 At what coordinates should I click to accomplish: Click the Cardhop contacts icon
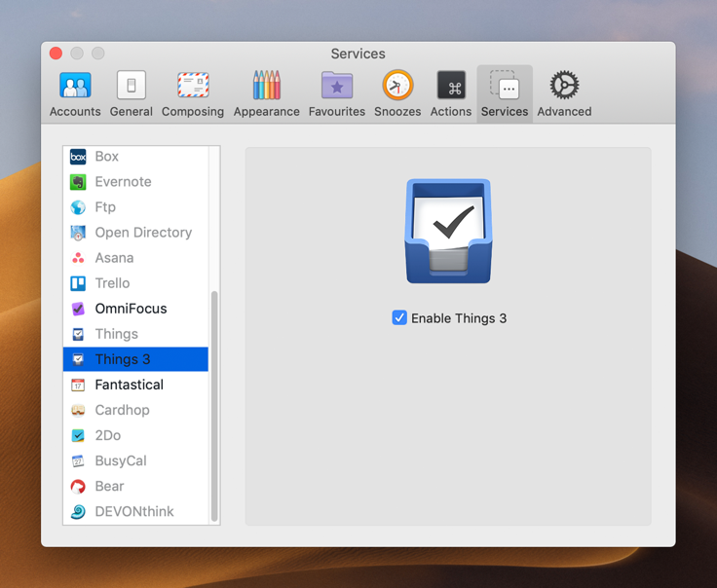click(78, 410)
